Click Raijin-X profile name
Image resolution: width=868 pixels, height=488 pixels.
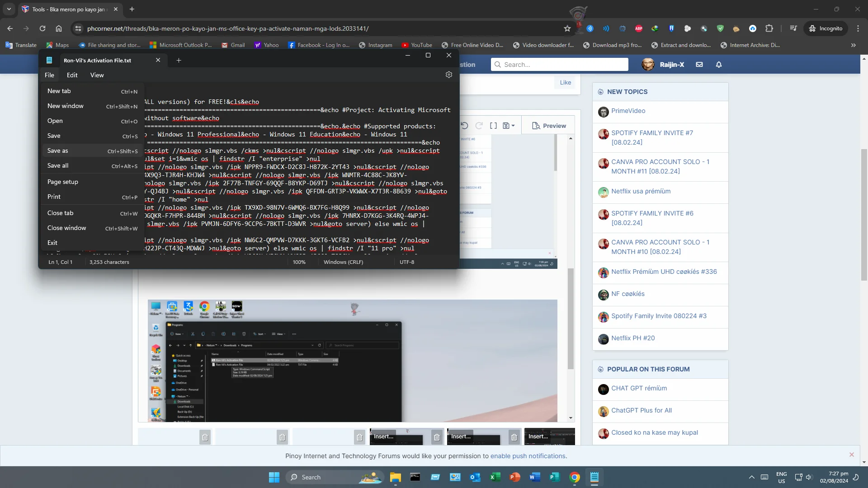tap(672, 65)
